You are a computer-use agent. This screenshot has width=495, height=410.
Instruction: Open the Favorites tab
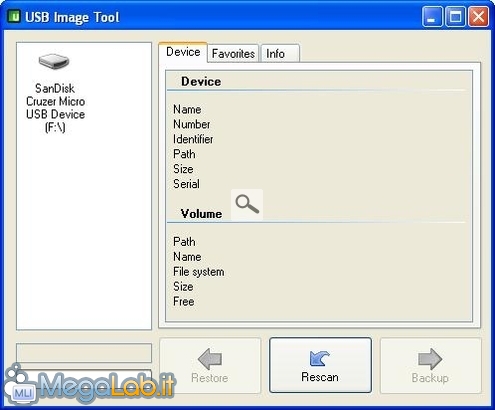[233, 53]
